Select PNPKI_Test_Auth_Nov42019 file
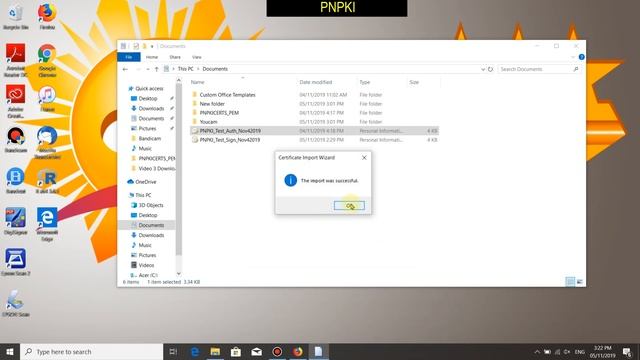The height and width of the screenshot is (360, 640). coord(230,131)
